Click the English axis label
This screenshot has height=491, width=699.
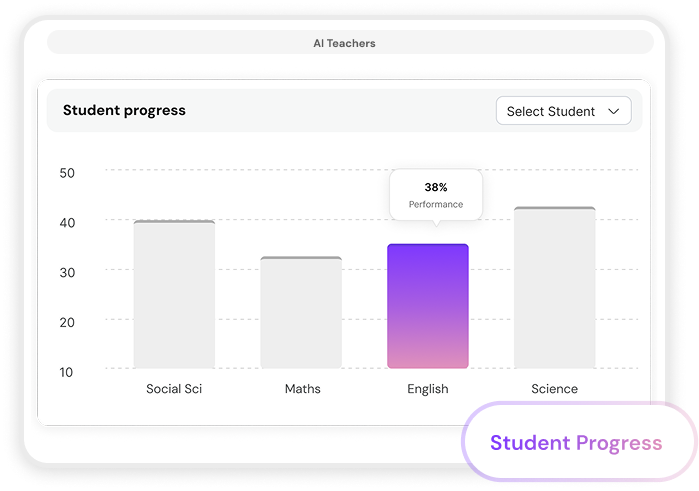[x=428, y=389]
